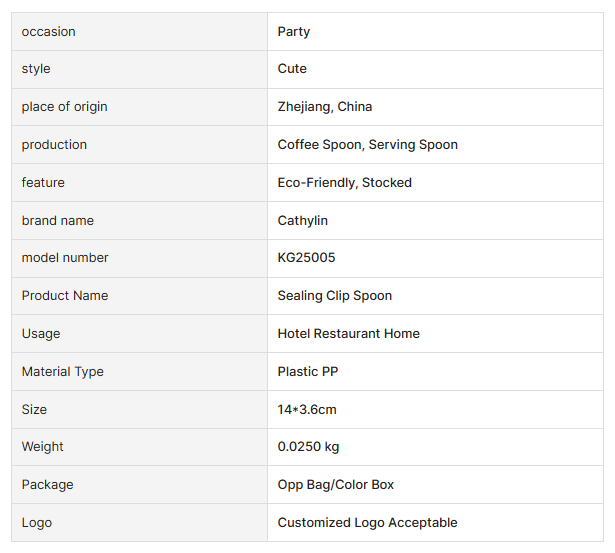The width and height of the screenshot is (615, 553).
Task: Click the model number 'KG25005'
Action: 306,258
